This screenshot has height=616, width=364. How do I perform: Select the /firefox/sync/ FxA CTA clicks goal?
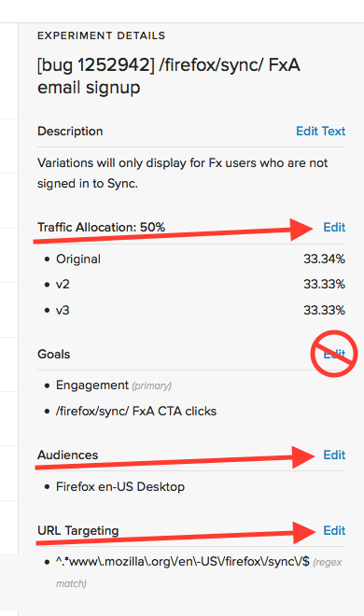point(136,412)
